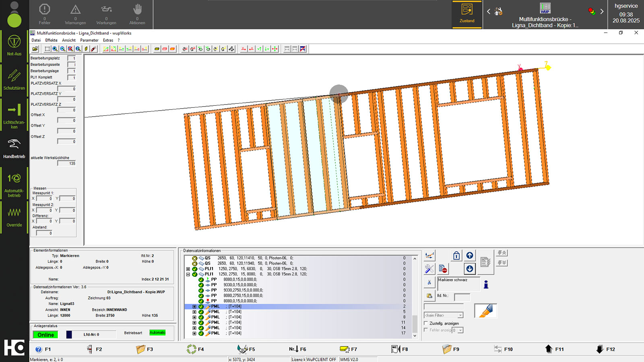Image resolution: width=644 pixels, height=362 pixels.
Task: Expand the PML row numbered 5
Action: (x=194, y=312)
